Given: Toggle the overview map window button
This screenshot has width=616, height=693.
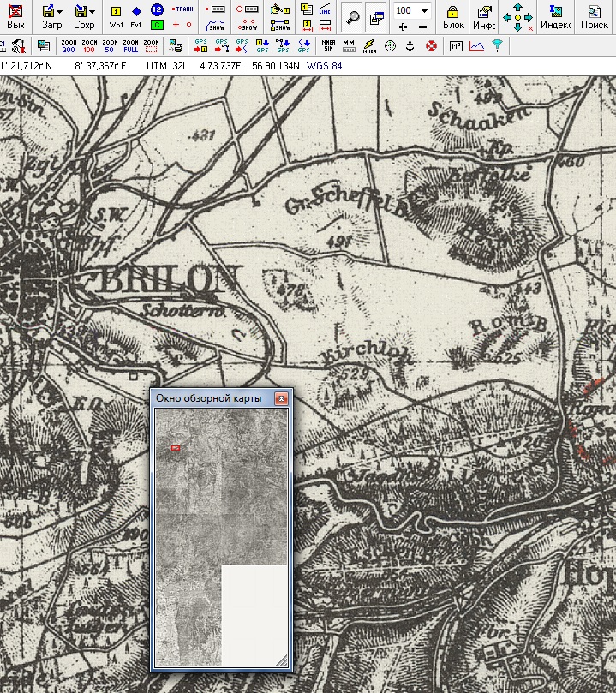Looking at the screenshot, I should click(x=375, y=15).
